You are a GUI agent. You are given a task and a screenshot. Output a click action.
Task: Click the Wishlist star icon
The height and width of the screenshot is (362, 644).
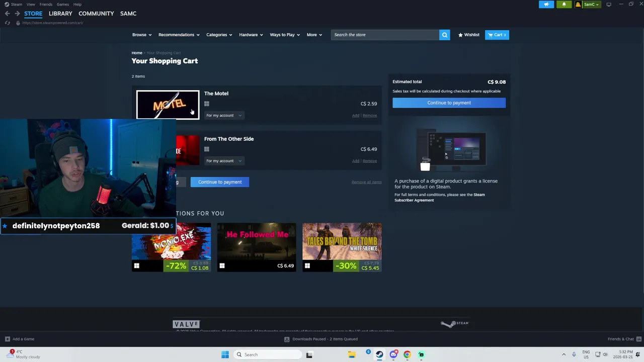460,35
